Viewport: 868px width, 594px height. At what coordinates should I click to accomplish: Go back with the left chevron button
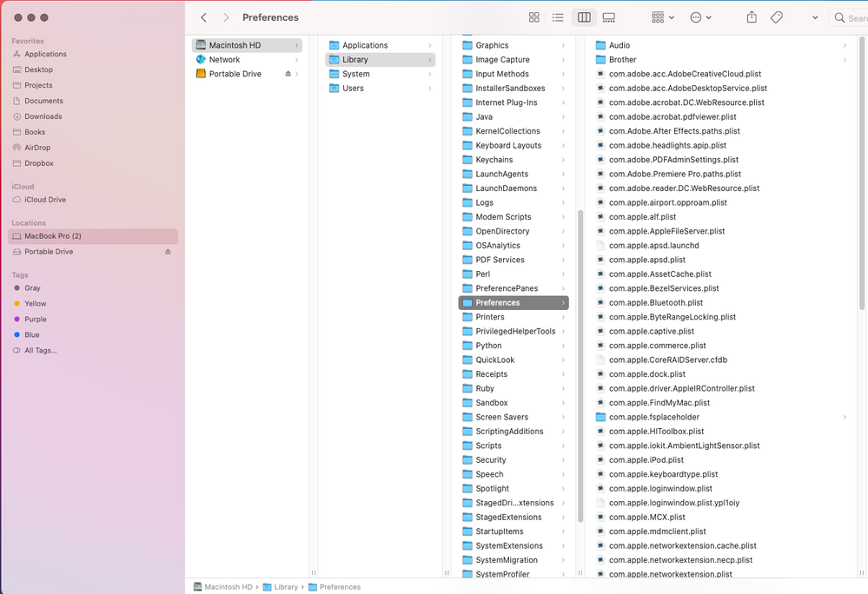[203, 17]
